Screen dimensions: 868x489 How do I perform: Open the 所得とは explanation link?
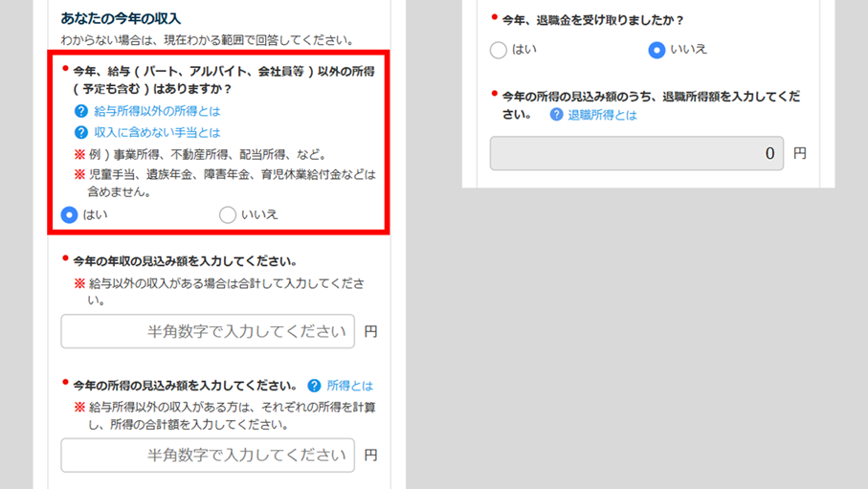[350, 386]
